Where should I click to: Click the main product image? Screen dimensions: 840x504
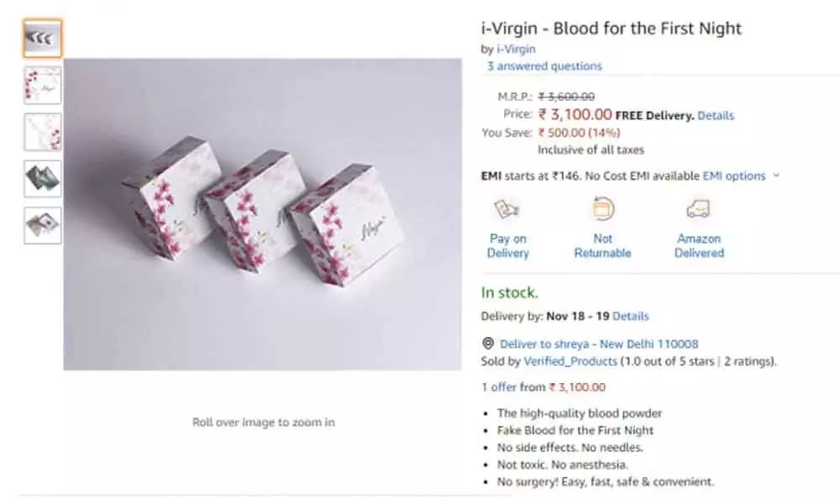coord(262,214)
